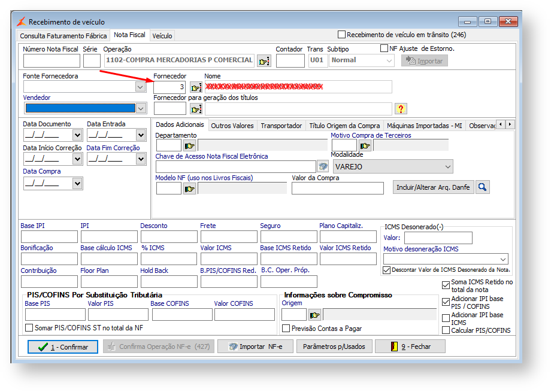Click the magnifier icon next to Danfe button
The height and width of the screenshot is (392, 551).
pyautogui.click(x=483, y=187)
